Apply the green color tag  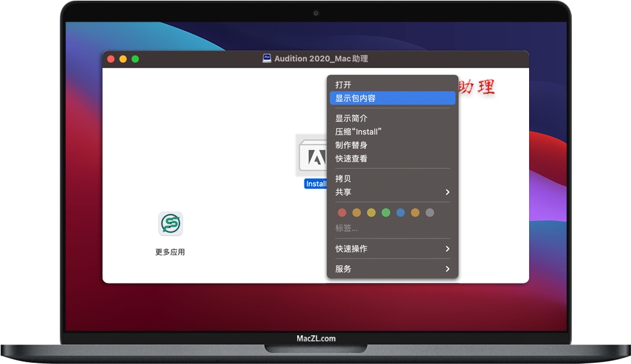386,212
